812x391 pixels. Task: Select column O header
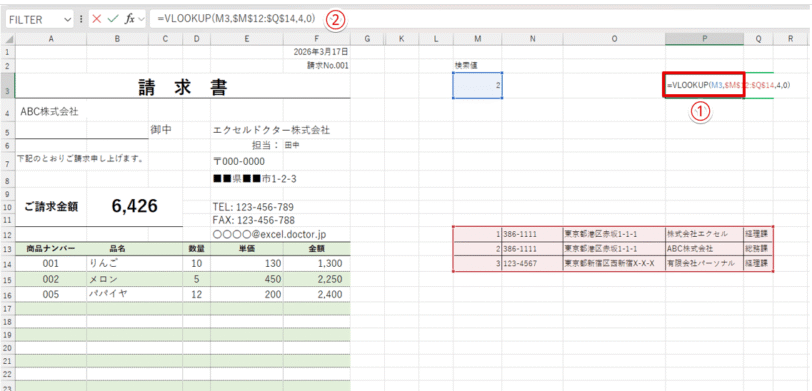click(614, 39)
